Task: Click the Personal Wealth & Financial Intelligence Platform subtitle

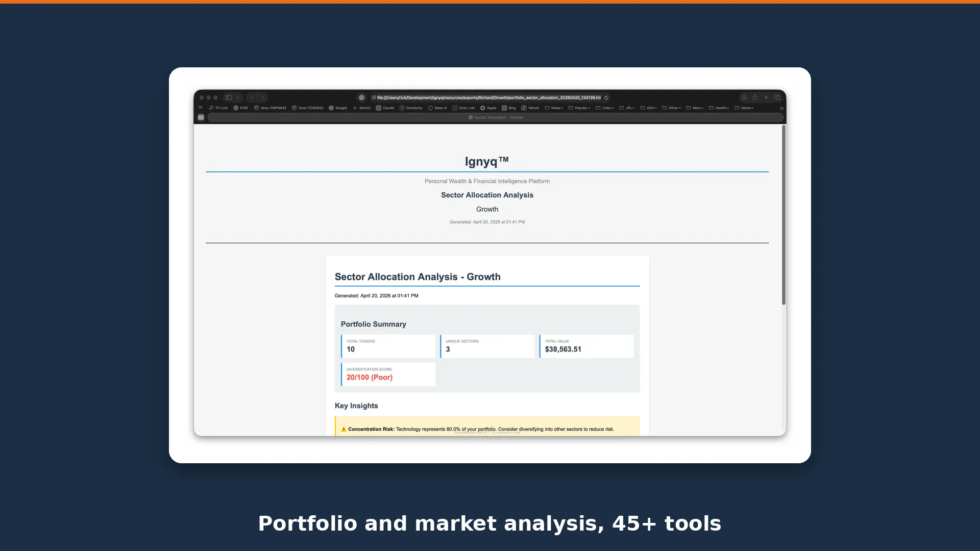Action: (x=487, y=181)
